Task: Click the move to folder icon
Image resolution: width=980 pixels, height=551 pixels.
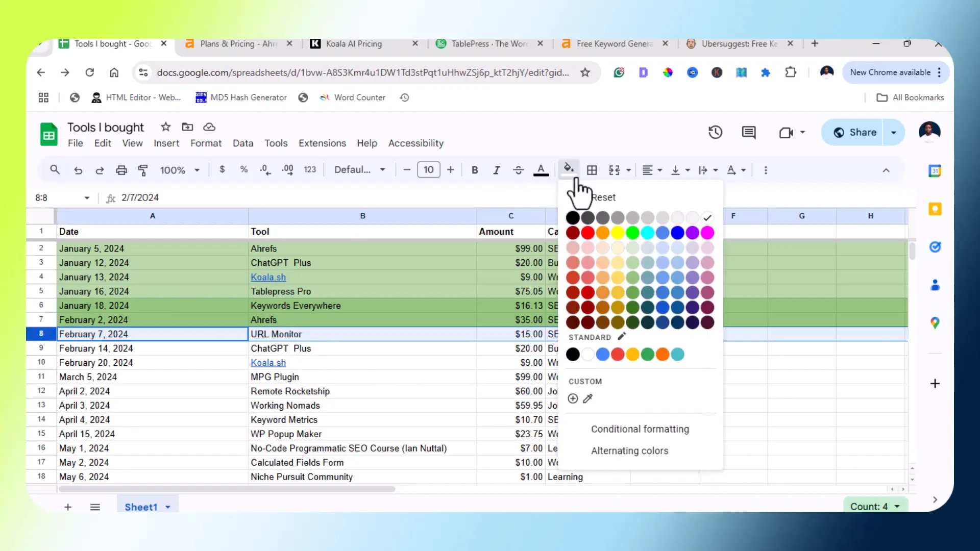Action: click(x=187, y=127)
